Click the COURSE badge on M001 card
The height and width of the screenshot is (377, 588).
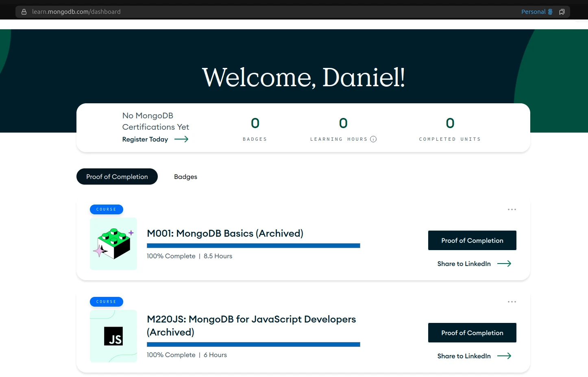106,209
